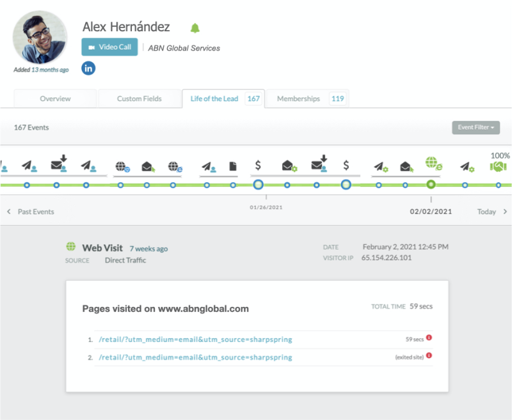Click the paper plane icon next to document icon

[209, 167]
